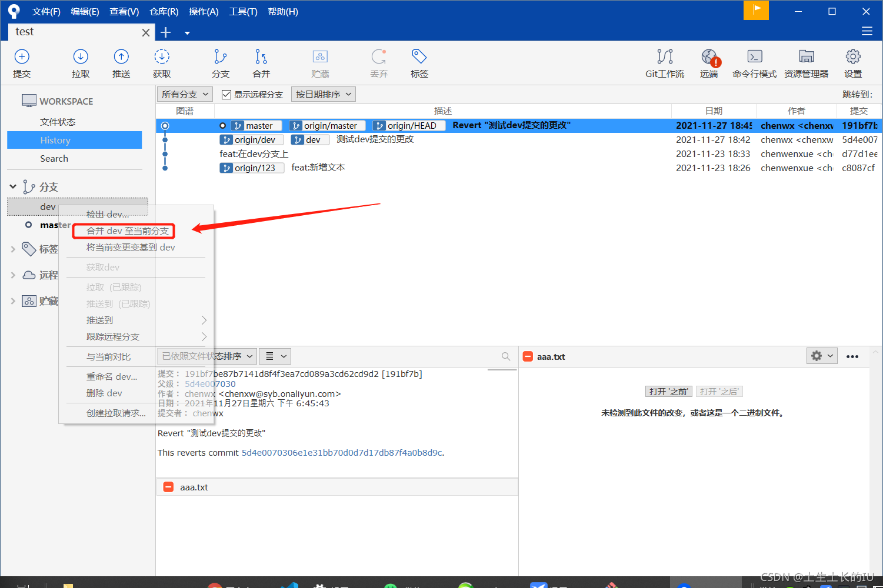The width and height of the screenshot is (883, 588).
Task: Click the commit hash link 5d4e0070306e... in message
Action: (342, 453)
